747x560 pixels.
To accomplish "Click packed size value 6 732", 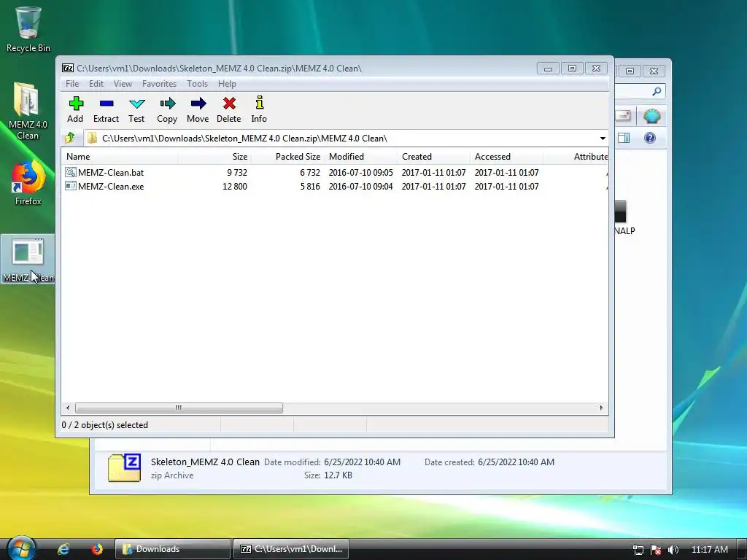I will coord(309,172).
